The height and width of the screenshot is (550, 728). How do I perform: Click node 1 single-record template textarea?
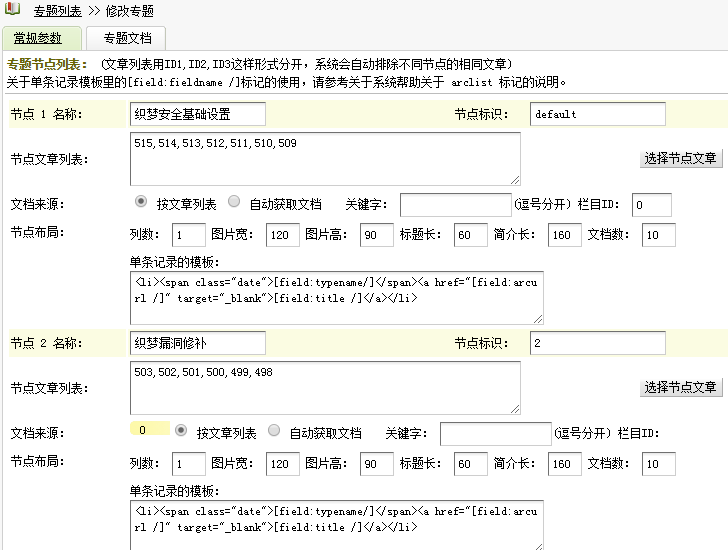[337, 298]
